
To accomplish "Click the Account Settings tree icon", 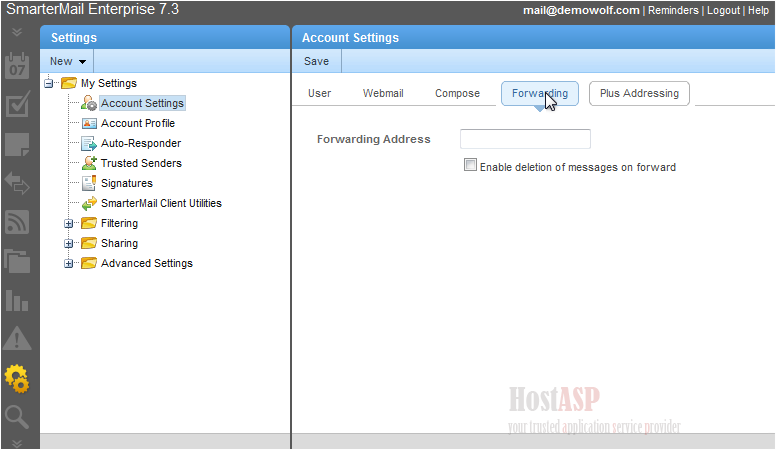I will tap(89, 103).
